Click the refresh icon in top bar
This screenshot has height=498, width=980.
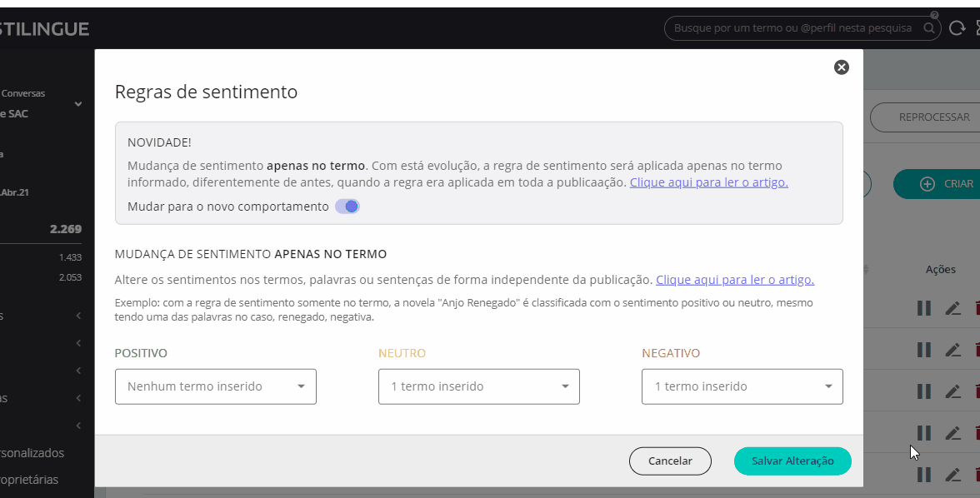pyautogui.click(x=957, y=29)
